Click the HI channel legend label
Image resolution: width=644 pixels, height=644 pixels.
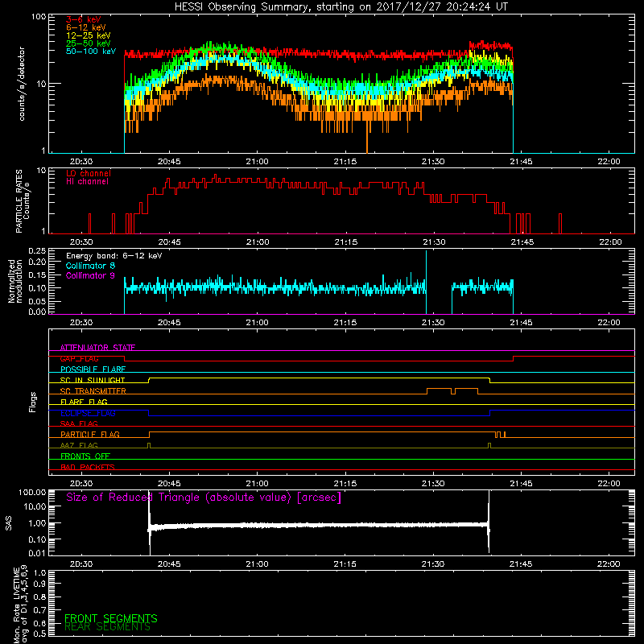coord(87,182)
